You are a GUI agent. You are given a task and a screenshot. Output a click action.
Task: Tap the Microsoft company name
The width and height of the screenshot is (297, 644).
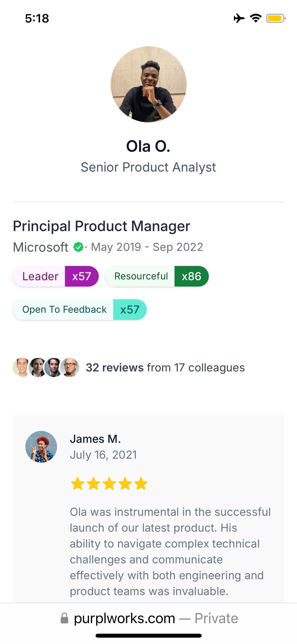pos(41,247)
